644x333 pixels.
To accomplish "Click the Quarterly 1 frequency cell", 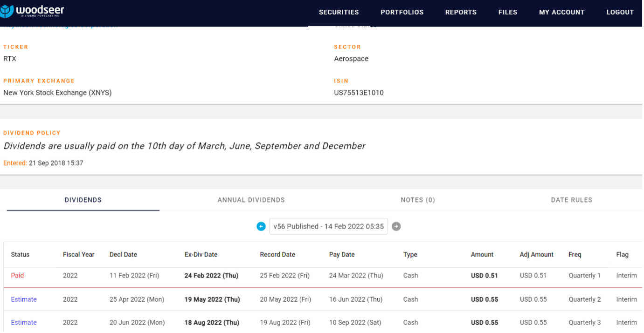I will pyautogui.click(x=585, y=276).
